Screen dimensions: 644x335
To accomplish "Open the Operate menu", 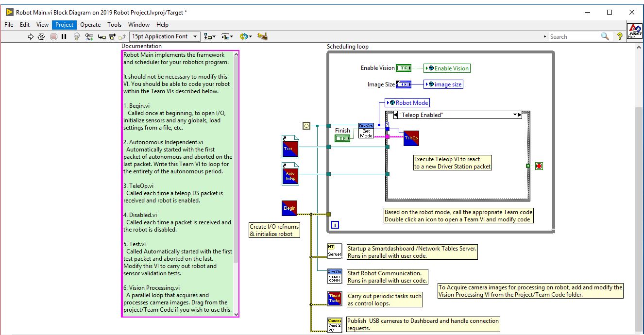I will [90, 24].
